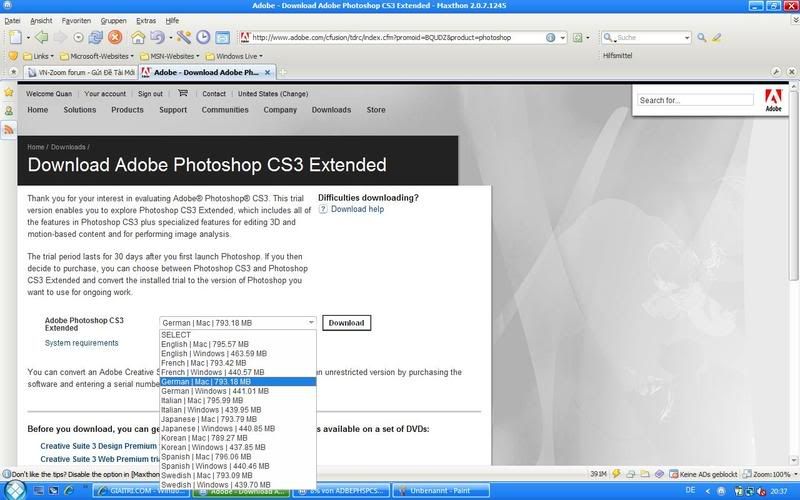Image resolution: width=800 pixels, height=500 pixels.
Task: Click the lightning bolt status bar icon
Action: click(616, 474)
